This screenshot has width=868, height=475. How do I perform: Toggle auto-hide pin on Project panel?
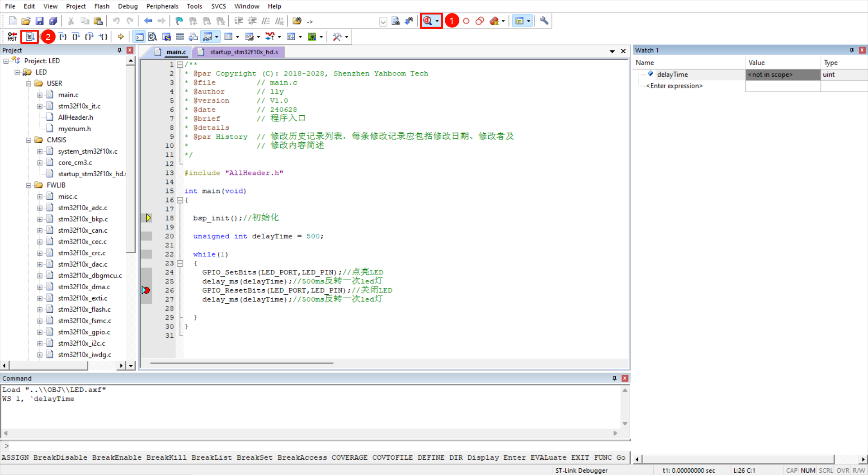(119, 50)
